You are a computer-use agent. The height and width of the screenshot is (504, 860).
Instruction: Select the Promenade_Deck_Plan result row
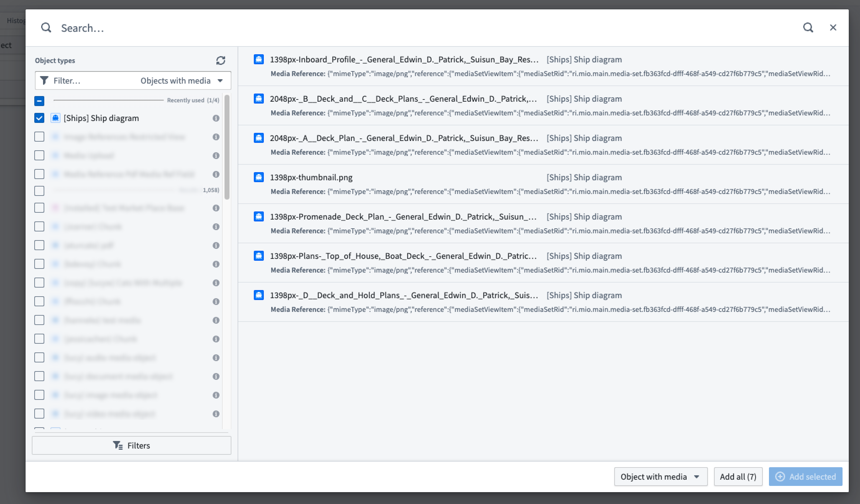coord(403,217)
